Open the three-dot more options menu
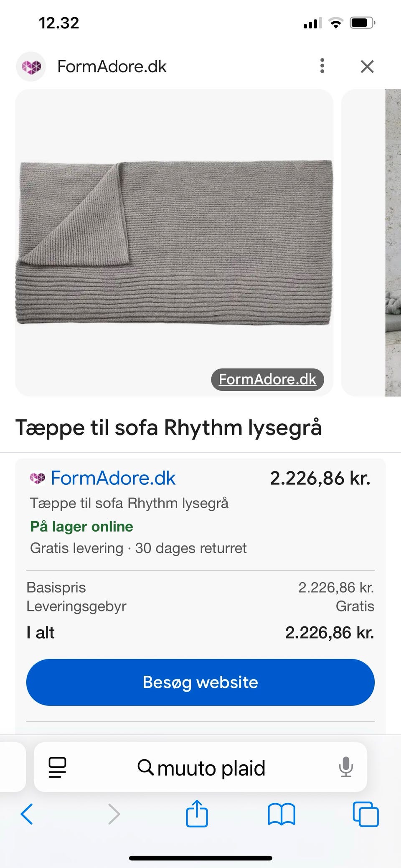Image resolution: width=401 pixels, height=868 pixels. tap(322, 66)
